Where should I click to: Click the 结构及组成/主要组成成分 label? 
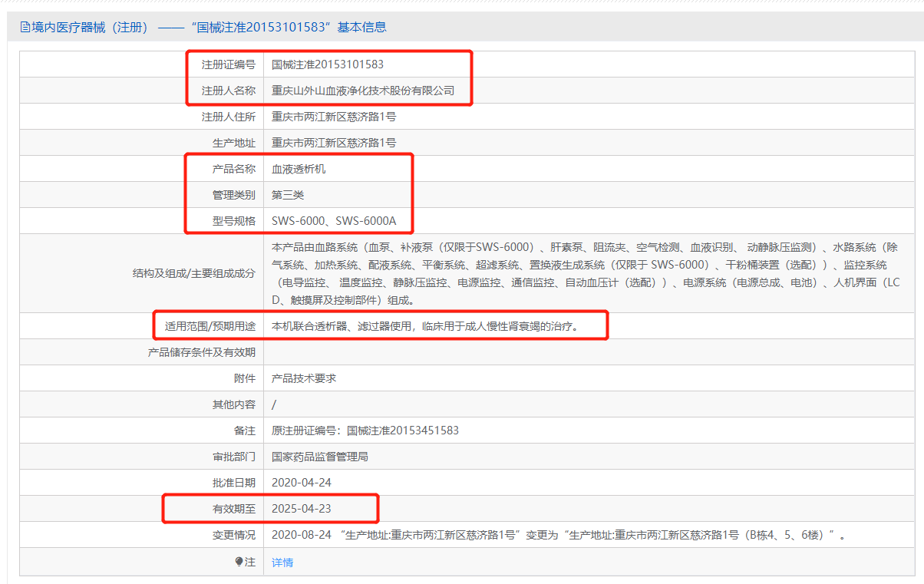click(194, 273)
